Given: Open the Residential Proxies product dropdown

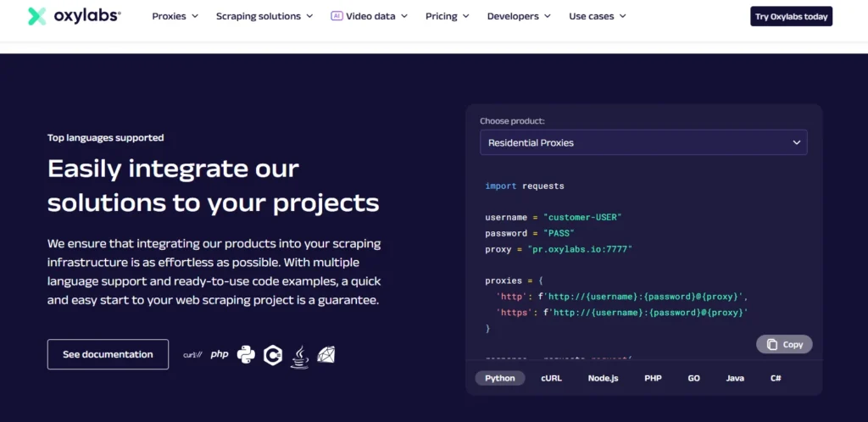Looking at the screenshot, I should tap(643, 142).
